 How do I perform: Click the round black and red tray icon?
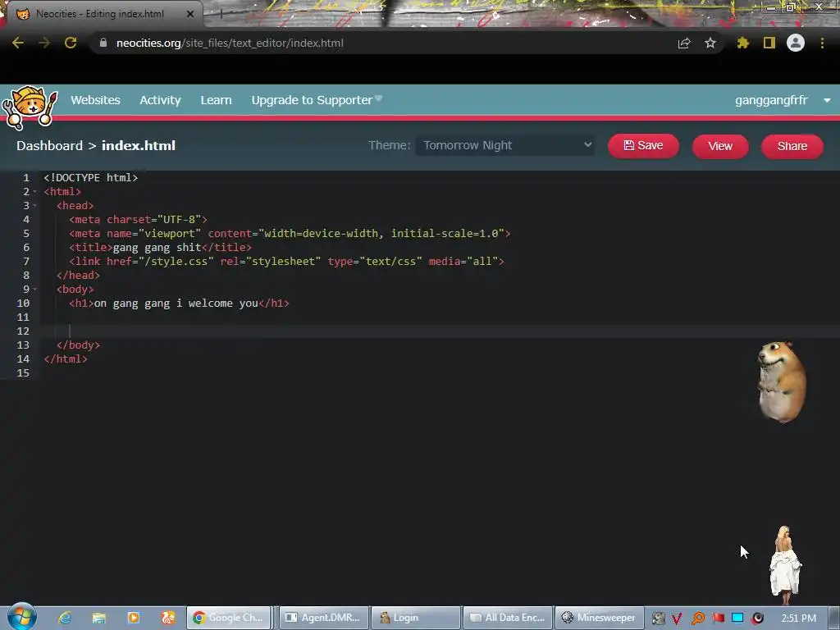(757, 619)
